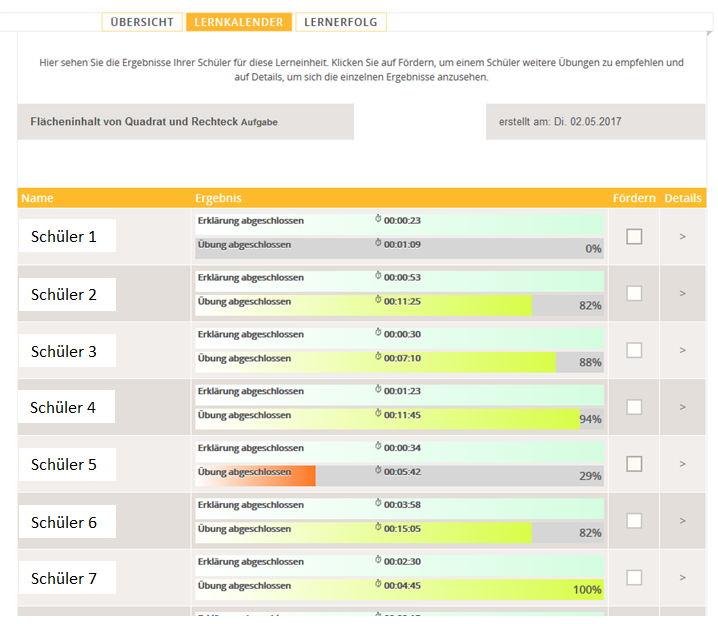Click the clock icon next to Schüler 3's 00:07:10
This screenshot has height=624, width=718.
(379, 357)
